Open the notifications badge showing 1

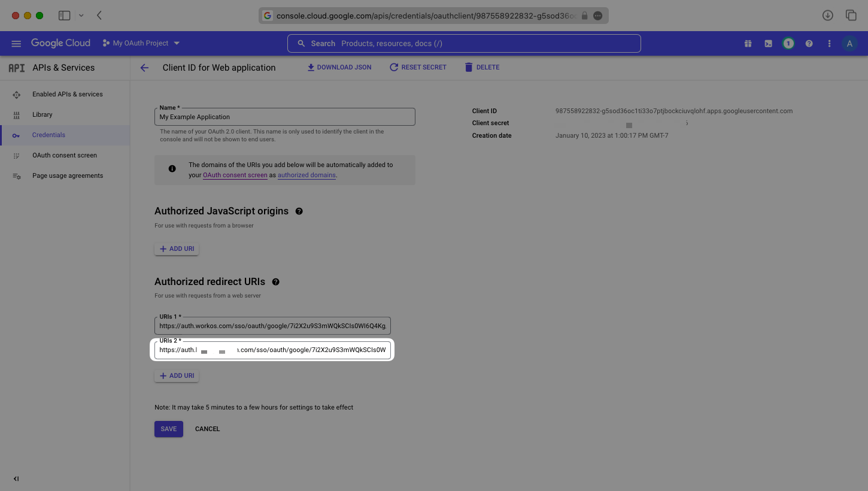788,43
